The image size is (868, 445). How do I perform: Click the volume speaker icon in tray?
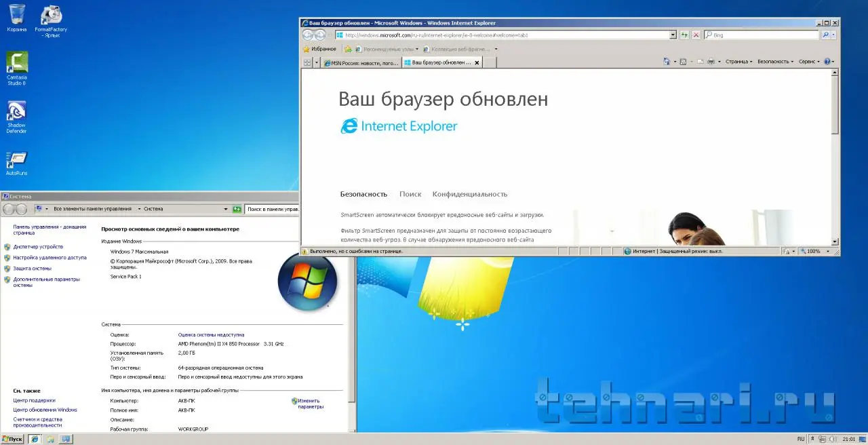coord(833,440)
